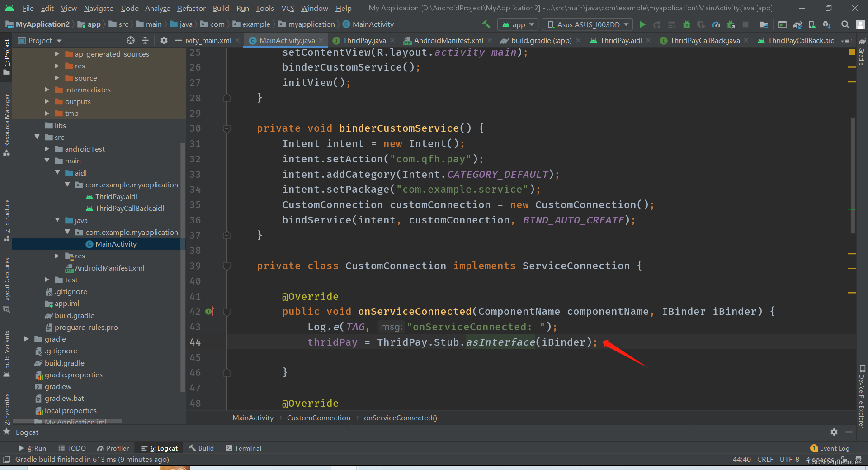Image resolution: width=868 pixels, height=470 pixels.
Task: Open the Terminal tool window button
Action: pyautogui.click(x=243, y=448)
